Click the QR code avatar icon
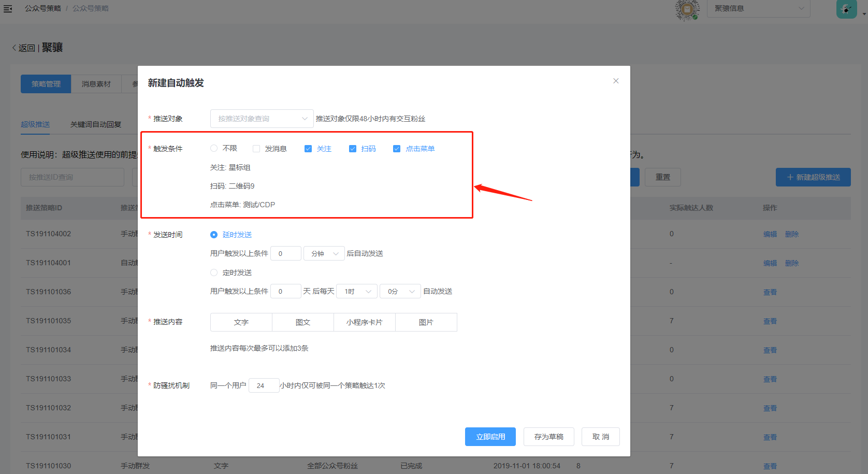This screenshot has width=868, height=474. [687, 9]
